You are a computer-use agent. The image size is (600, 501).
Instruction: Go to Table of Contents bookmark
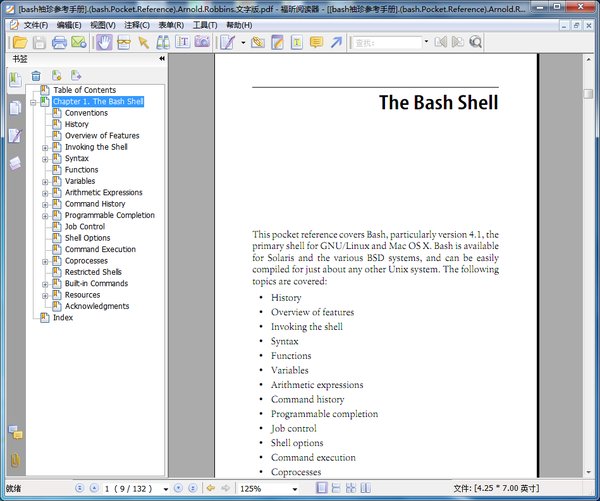[85, 90]
